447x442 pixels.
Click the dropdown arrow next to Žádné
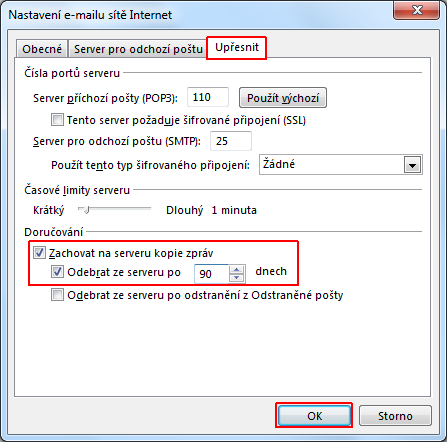[x=413, y=165]
